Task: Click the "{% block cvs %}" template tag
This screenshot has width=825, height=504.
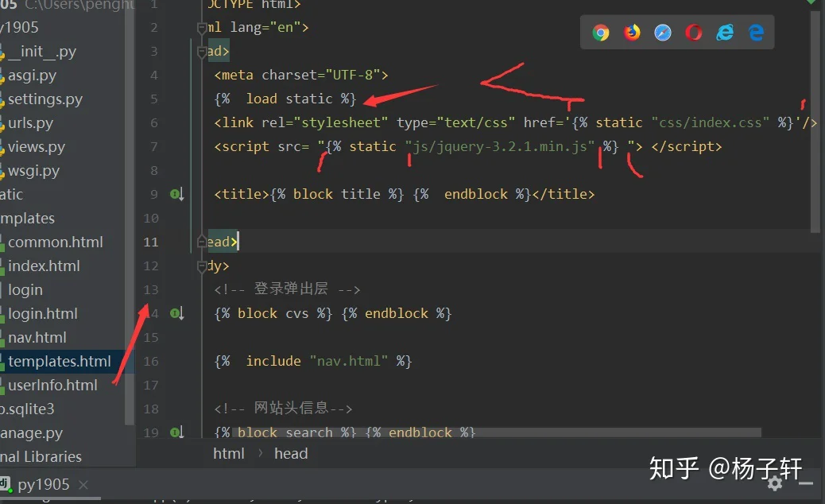Action: (x=273, y=313)
